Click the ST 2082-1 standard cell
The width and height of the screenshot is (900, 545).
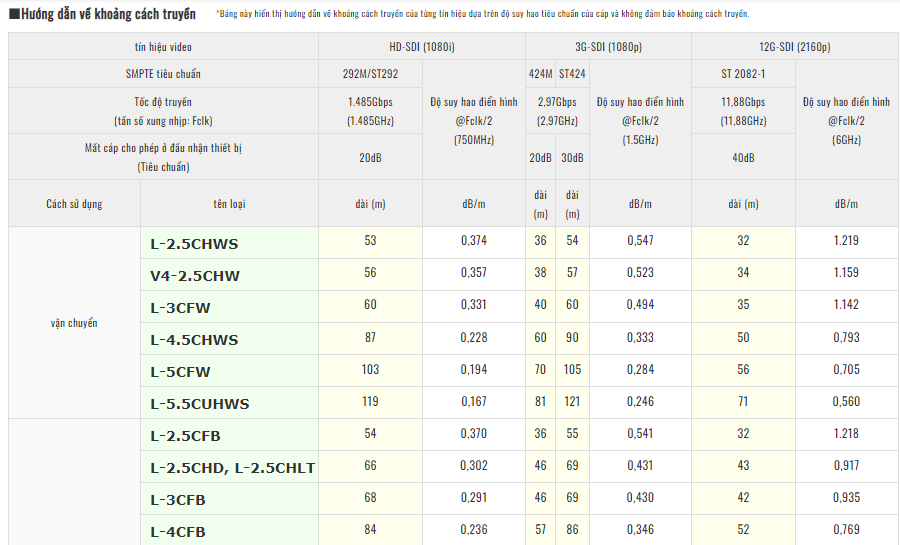tap(743, 74)
